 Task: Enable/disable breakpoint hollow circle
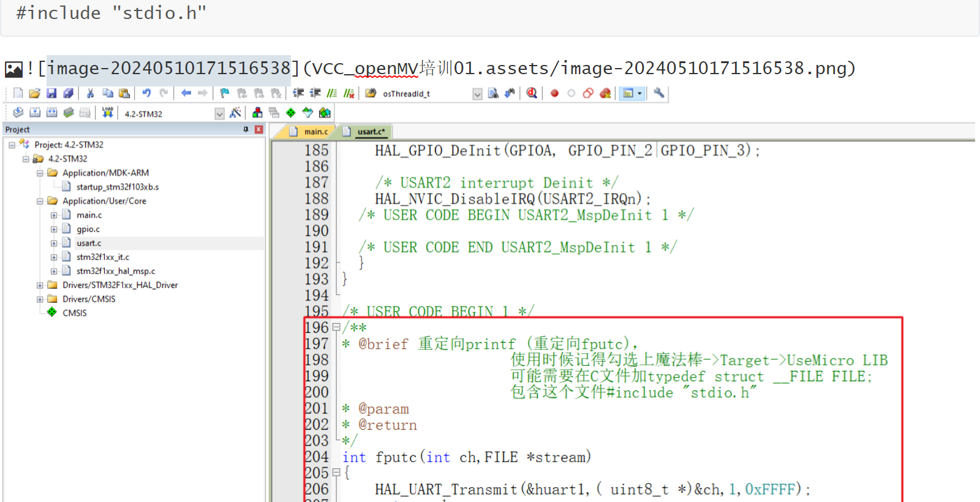pyautogui.click(x=571, y=93)
